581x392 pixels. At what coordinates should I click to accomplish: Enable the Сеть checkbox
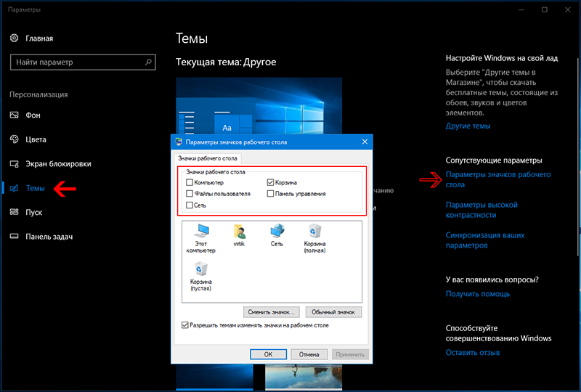(190, 205)
